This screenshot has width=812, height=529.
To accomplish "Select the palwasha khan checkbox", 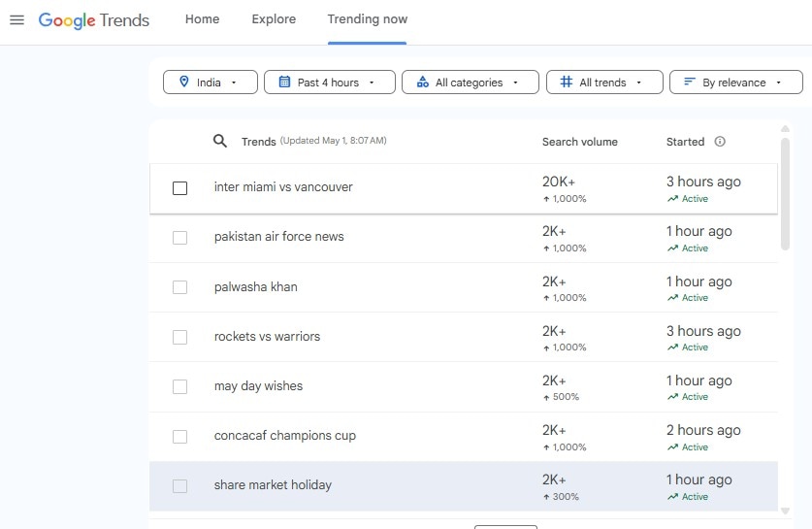I will pyautogui.click(x=179, y=287).
